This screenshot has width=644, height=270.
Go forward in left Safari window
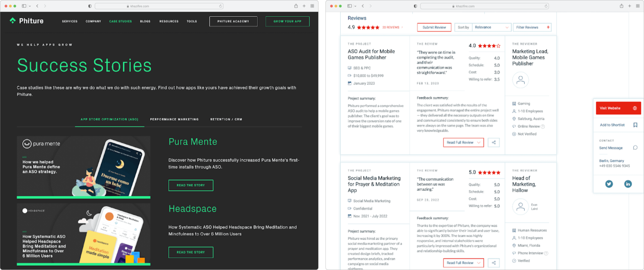[x=45, y=6]
